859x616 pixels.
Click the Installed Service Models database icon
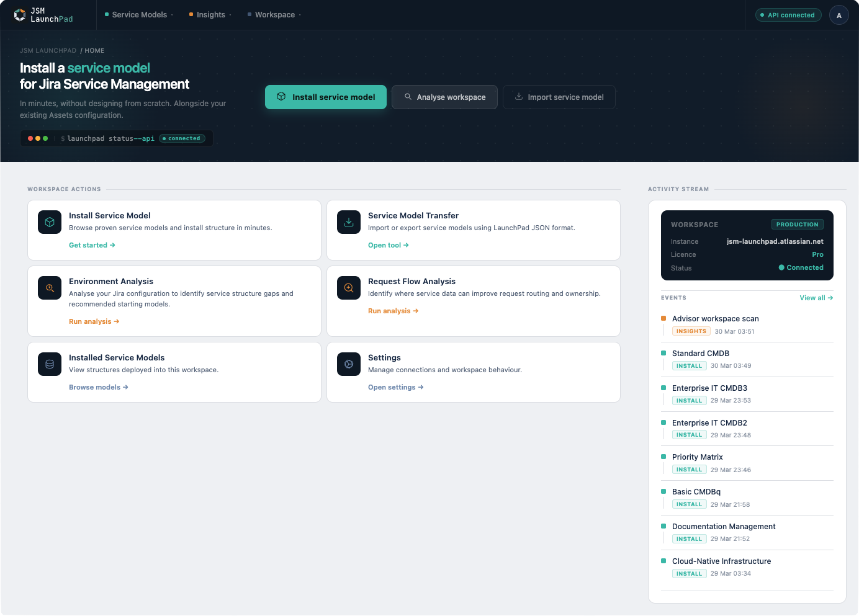pos(50,364)
